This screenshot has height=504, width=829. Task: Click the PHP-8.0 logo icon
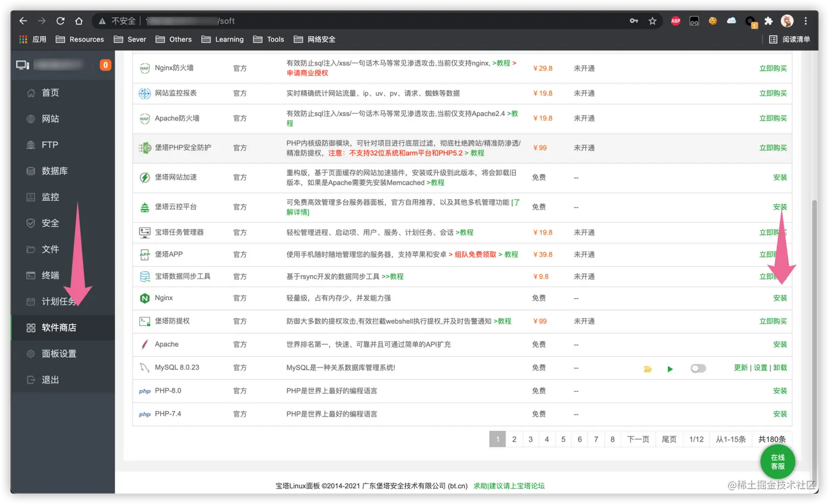(x=145, y=391)
